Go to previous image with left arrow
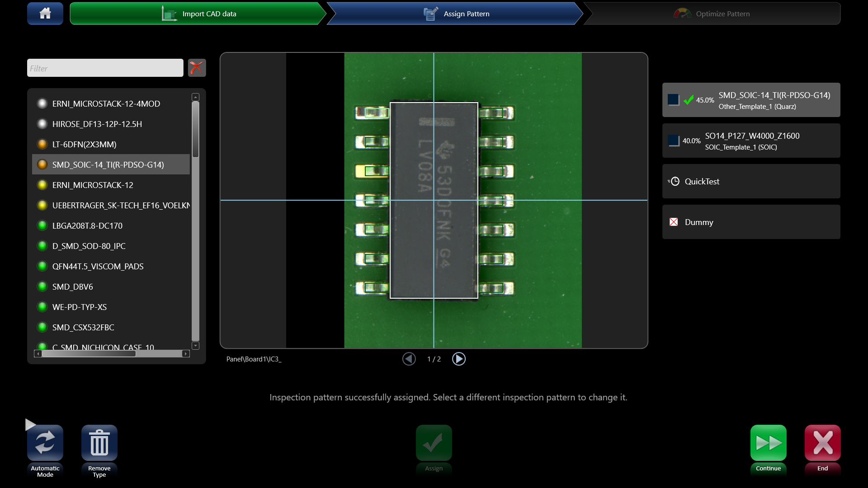Viewport: 868px width, 488px height. click(x=409, y=359)
